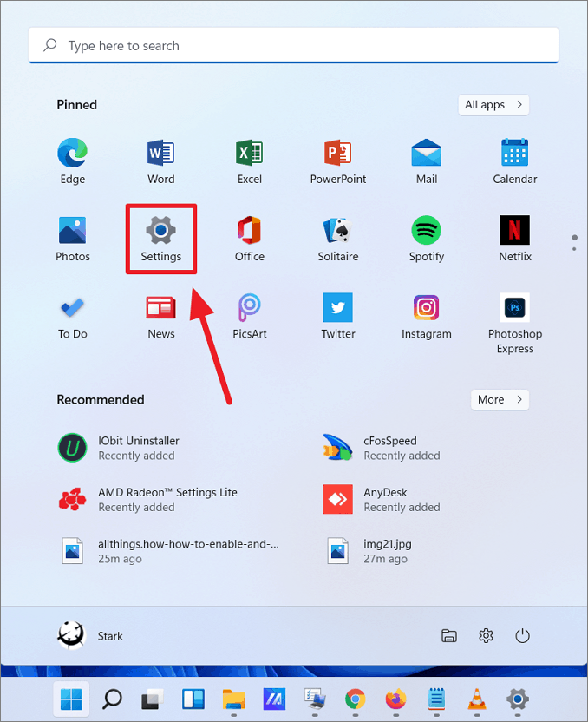Launch the Solitaire game

click(x=337, y=239)
